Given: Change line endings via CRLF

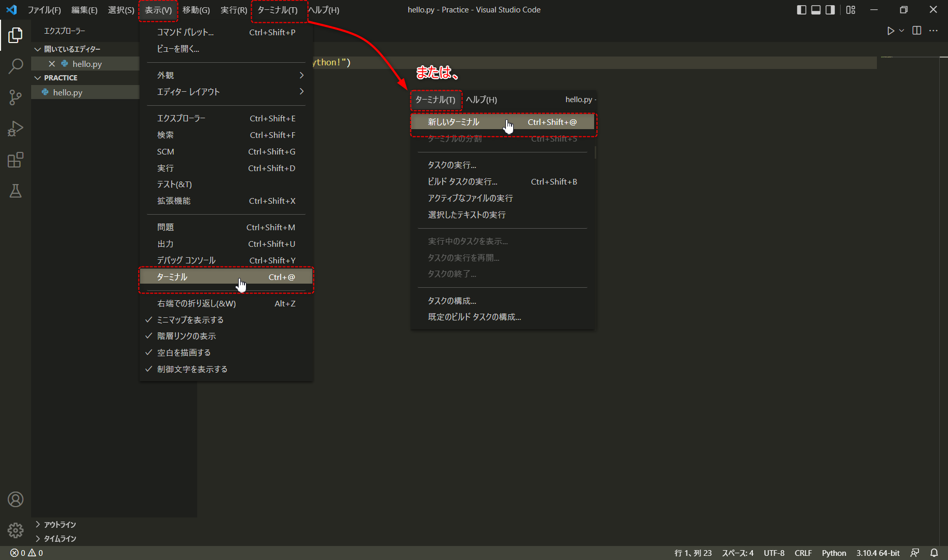Looking at the screenshot, I should (803, 553).
